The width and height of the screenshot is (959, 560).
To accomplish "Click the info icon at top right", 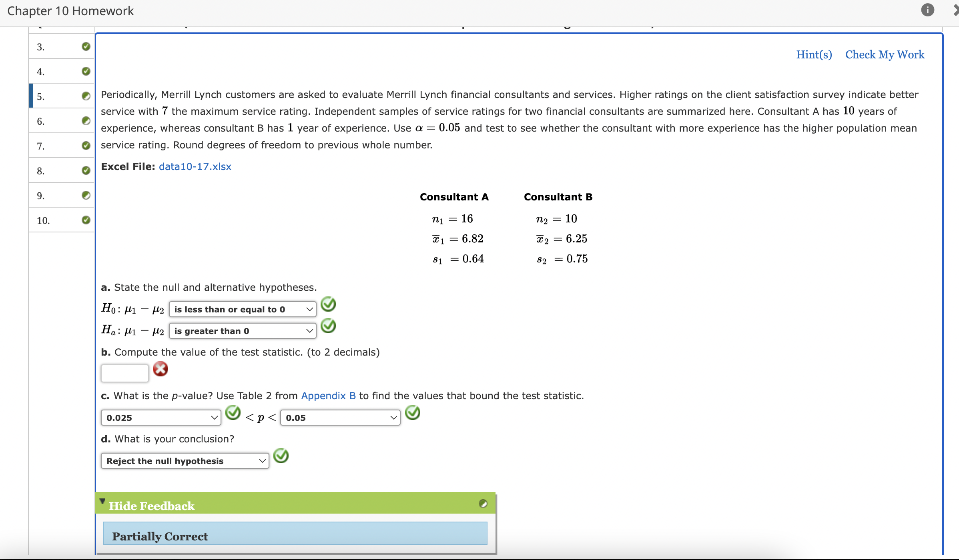I will [x=928, y=10].
